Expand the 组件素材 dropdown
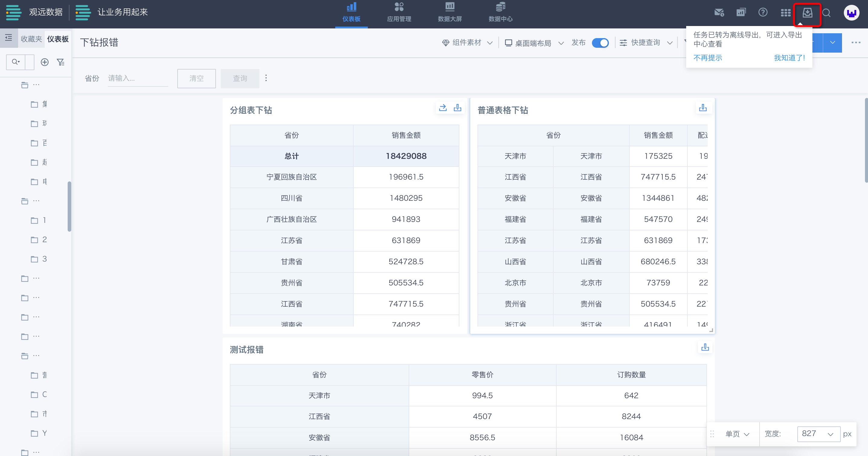Image resolution: width=868 pixels, height=456 pixels. tap(467, 43)
